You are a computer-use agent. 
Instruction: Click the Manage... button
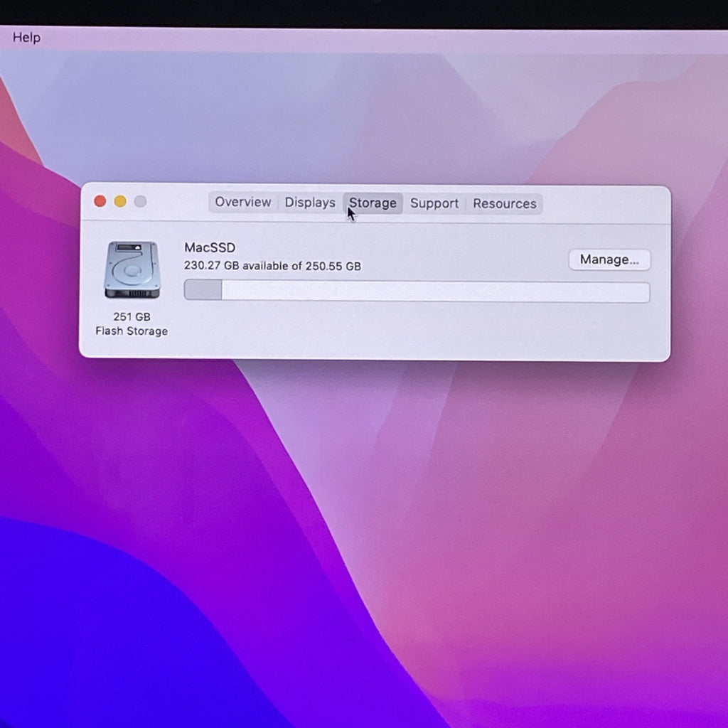(x=609, y=259)
